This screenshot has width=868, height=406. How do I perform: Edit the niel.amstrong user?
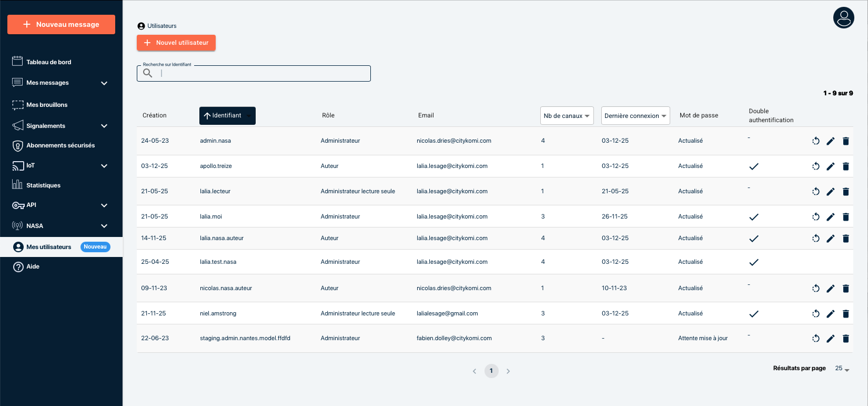(830, 314)
